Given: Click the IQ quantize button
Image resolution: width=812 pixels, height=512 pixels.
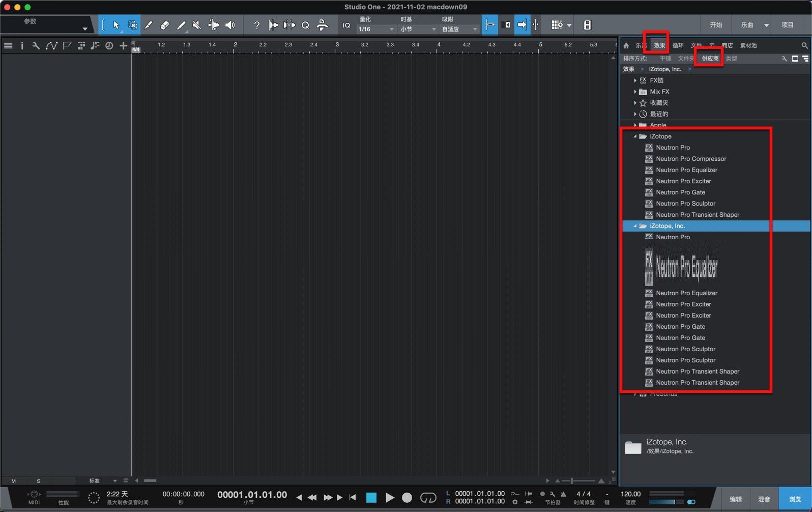Looking at the screenshot, I should coord(346,25).
